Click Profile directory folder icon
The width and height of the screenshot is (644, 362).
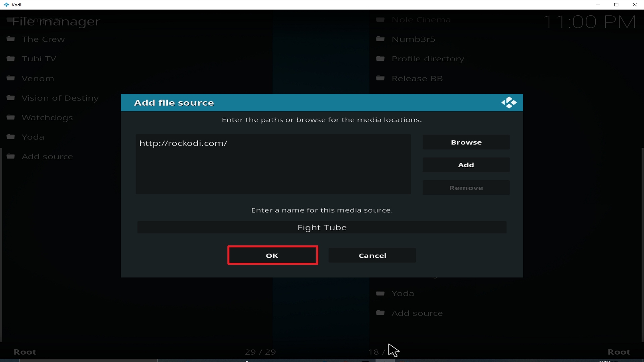point(380,58)
